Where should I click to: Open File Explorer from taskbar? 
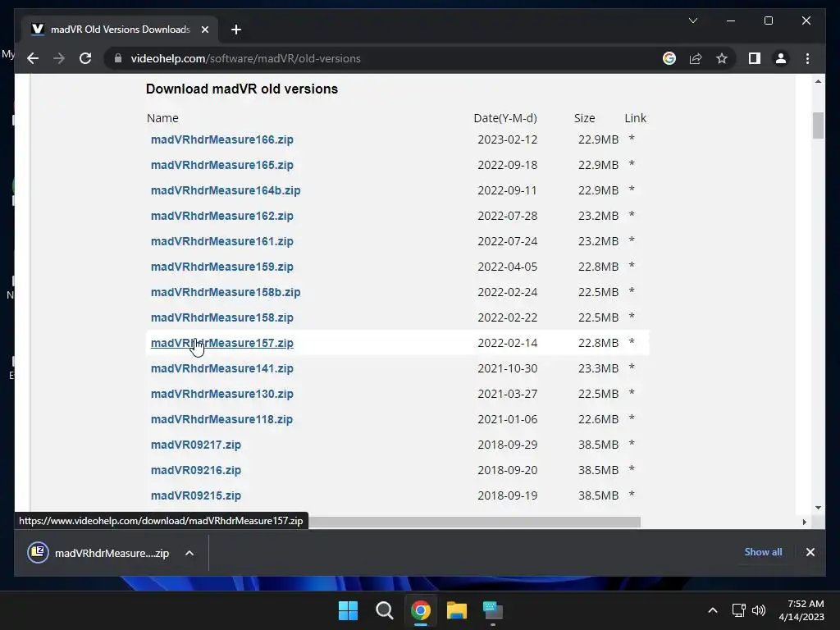456,610
